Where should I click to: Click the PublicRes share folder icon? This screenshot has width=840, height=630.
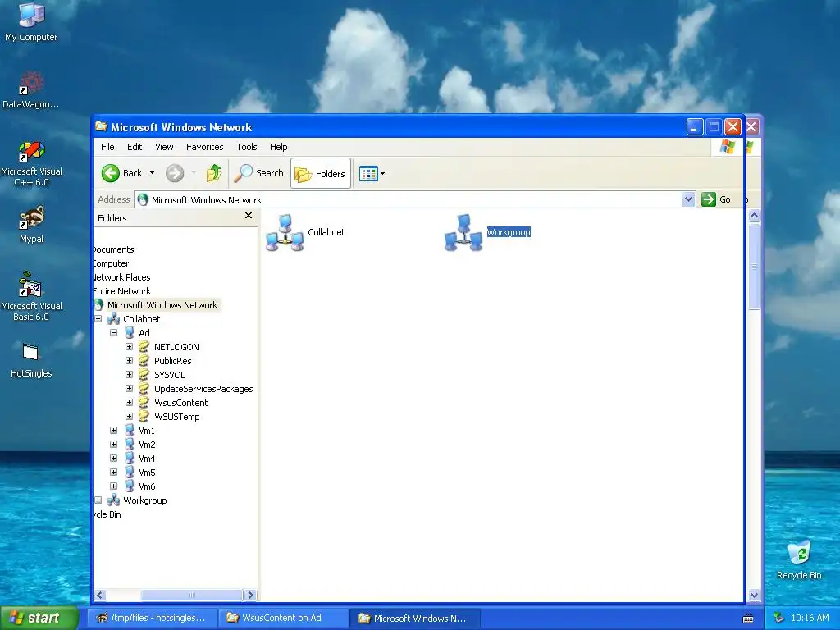[x=144, y=361]
